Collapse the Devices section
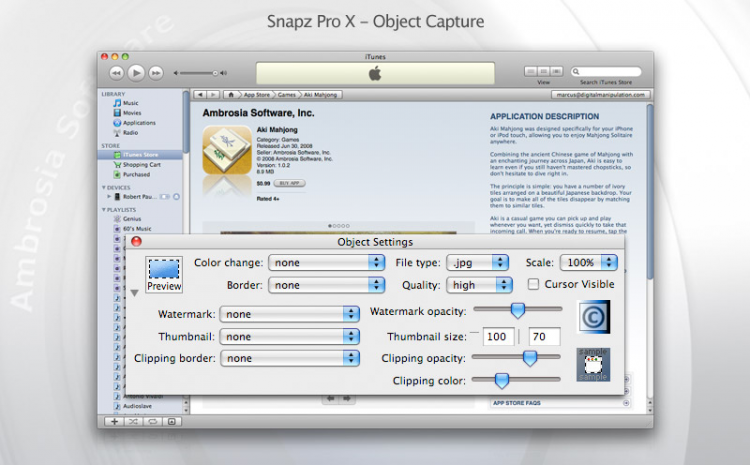Screen dimensions: 750x465 (x=104, y=188)
